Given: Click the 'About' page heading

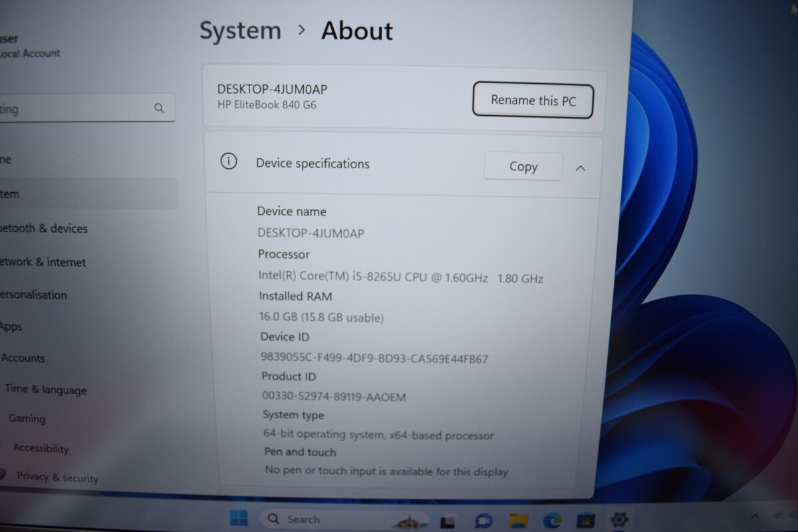Looking at the screenshot, I should pos(357,31).
